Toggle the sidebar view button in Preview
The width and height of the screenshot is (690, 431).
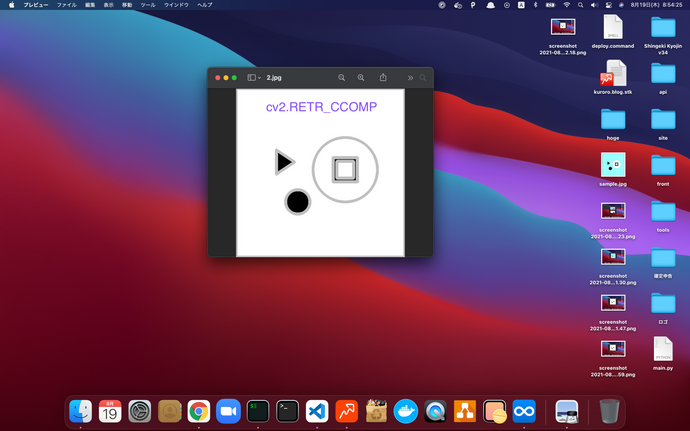pyautogui.click(x=252, y=77)
